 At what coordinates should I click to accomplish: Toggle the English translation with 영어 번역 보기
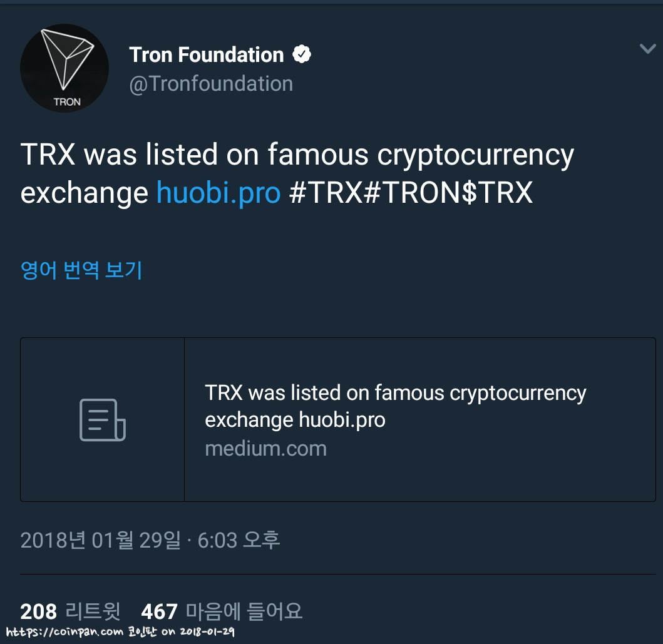(x=81, y=270)
